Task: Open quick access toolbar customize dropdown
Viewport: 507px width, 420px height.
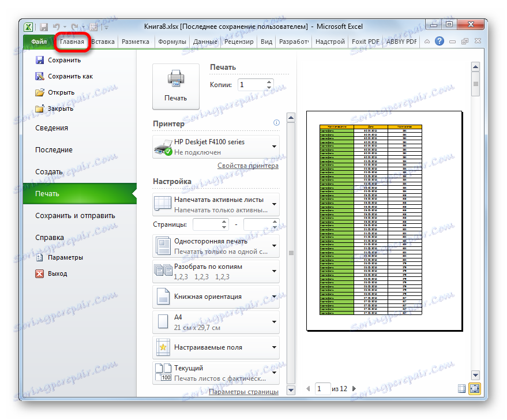Action: click(106, 27)
